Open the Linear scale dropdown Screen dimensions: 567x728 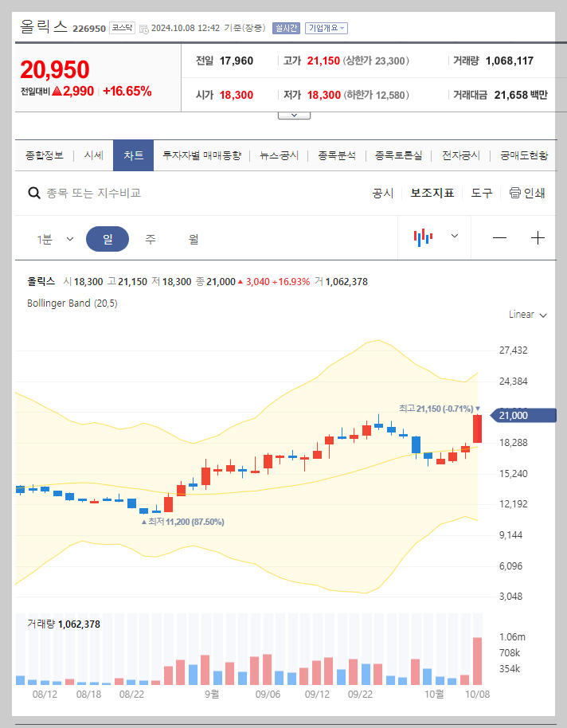point(526,314)
